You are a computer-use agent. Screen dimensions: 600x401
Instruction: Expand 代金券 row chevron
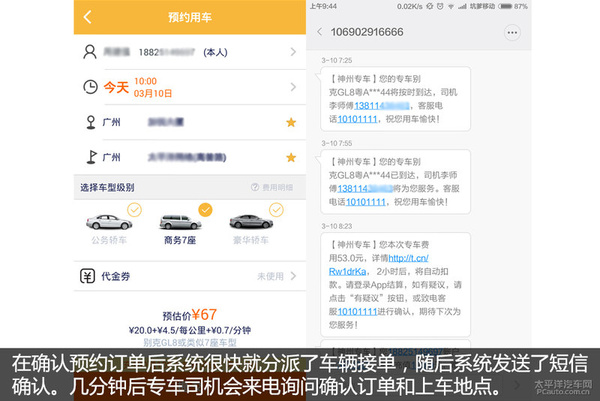[x=293, y=276]
